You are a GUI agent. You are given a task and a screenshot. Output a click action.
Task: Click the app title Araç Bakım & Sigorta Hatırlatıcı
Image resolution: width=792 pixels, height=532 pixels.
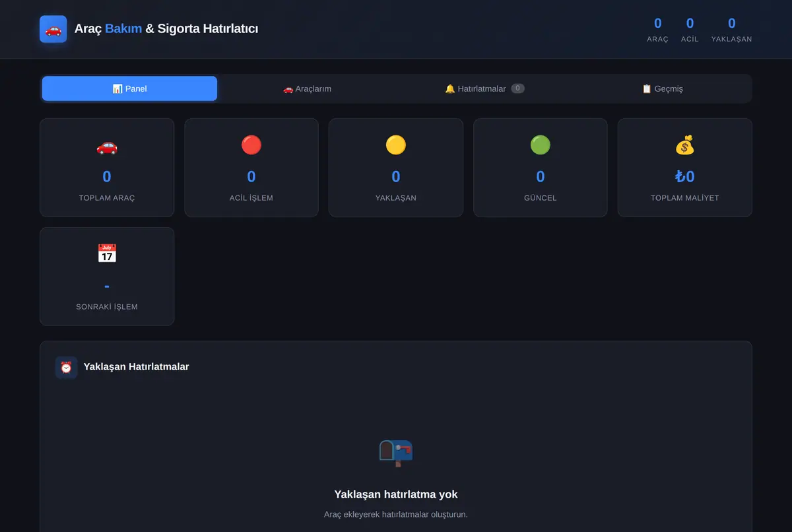(166, 29)
